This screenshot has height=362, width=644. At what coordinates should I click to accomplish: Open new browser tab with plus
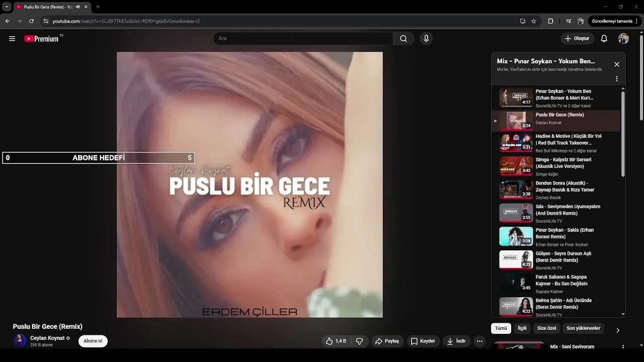(x=98, y=7)
